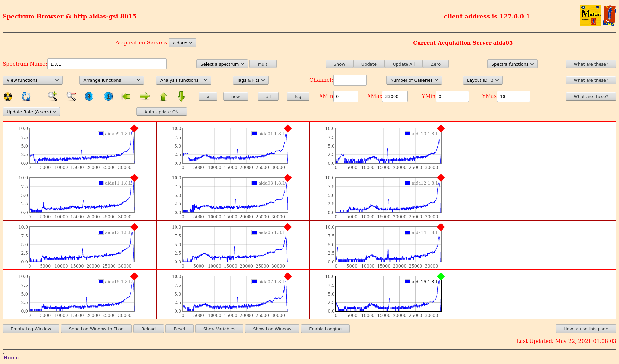Click red diamond marker on aida05 spectrum

[288, 227]
